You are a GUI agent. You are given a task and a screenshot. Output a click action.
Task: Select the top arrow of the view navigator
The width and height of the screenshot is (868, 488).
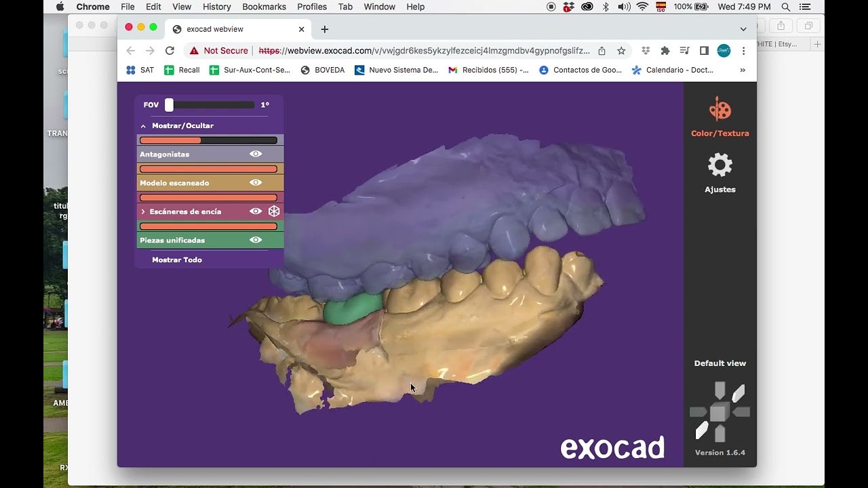click(719, 390)
